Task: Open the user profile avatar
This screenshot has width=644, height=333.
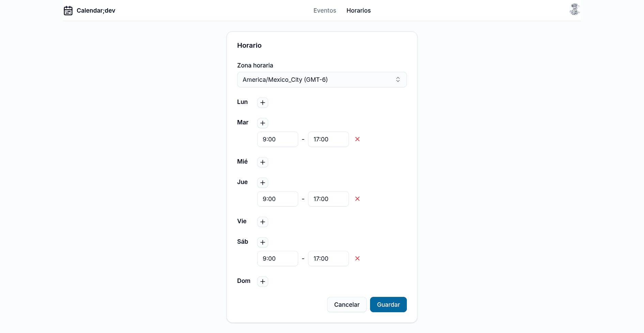Action: [x=574, y=9]
